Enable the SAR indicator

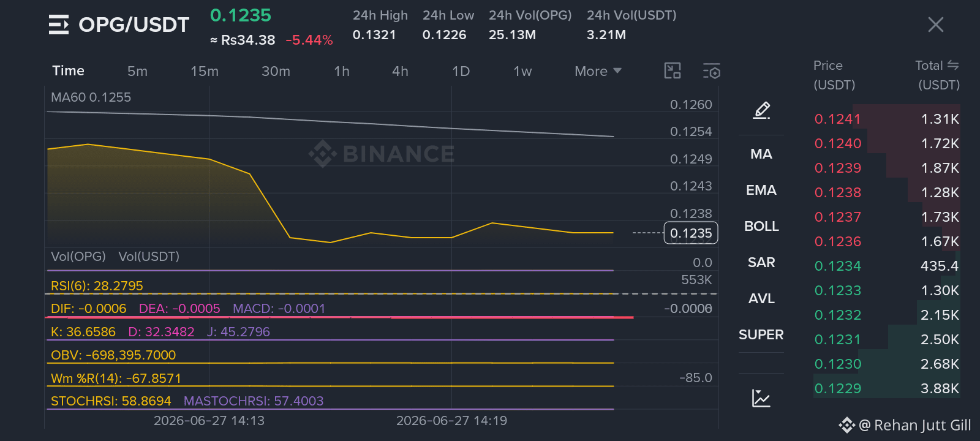(761, 262)
